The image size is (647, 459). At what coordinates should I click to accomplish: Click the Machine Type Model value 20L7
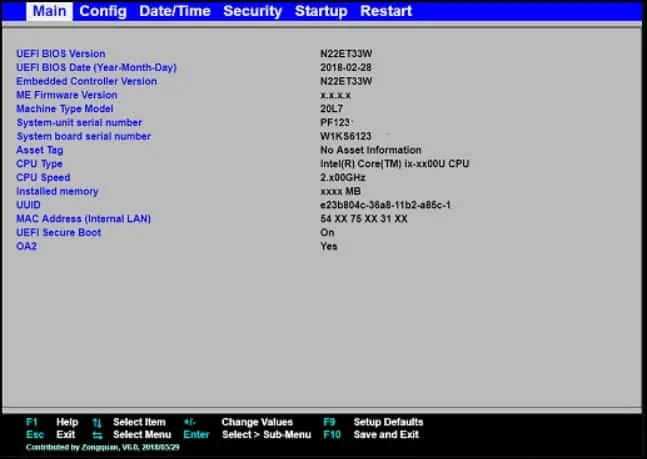331,109
